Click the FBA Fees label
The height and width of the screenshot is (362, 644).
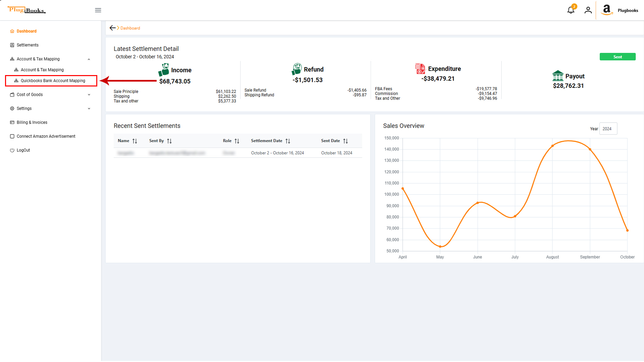383,89
